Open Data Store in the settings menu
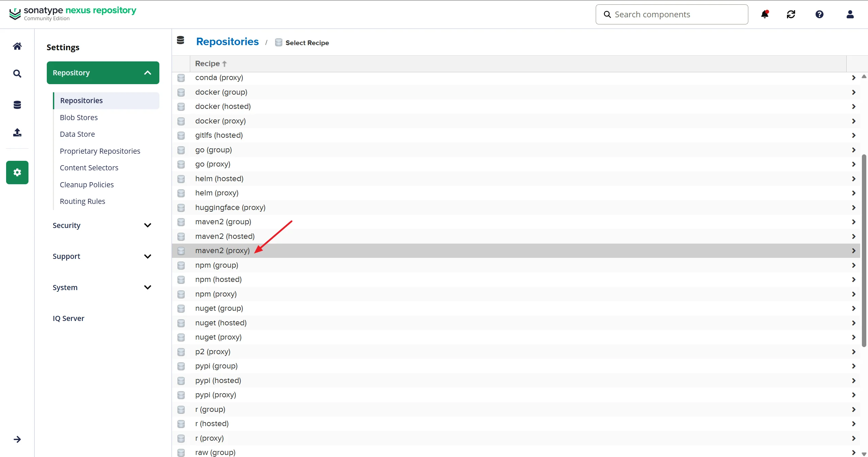The height and width of the screenshot is (457, 868). (77, 134)
